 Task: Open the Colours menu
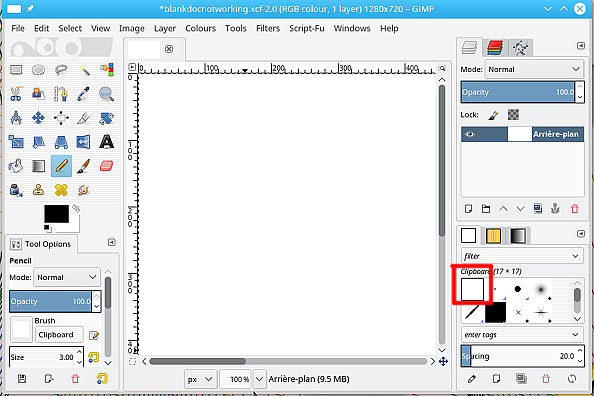click(200, 28)
